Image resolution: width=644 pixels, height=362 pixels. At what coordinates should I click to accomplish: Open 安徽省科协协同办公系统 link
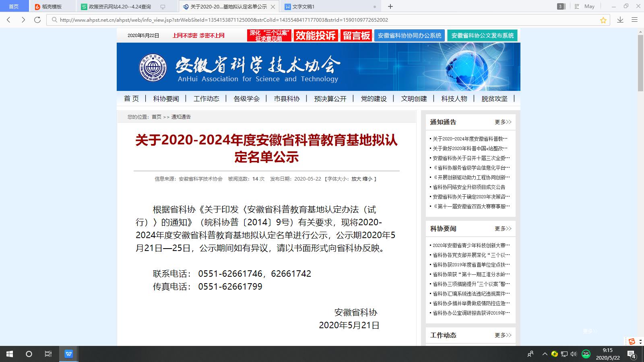(409, 35)
